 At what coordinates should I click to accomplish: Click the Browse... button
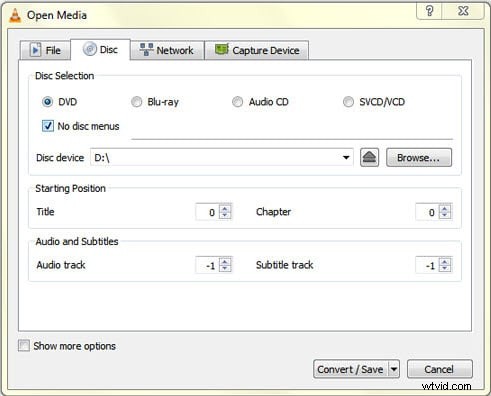(419, 157)
